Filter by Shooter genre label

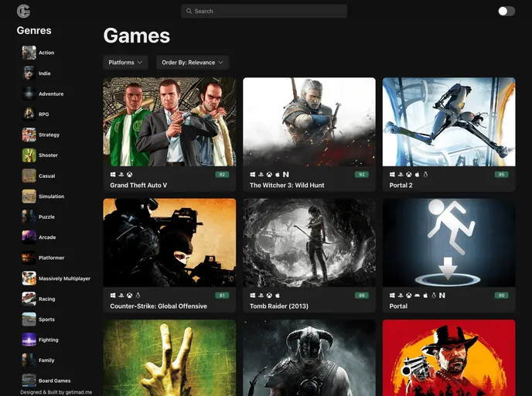[48, 155]
